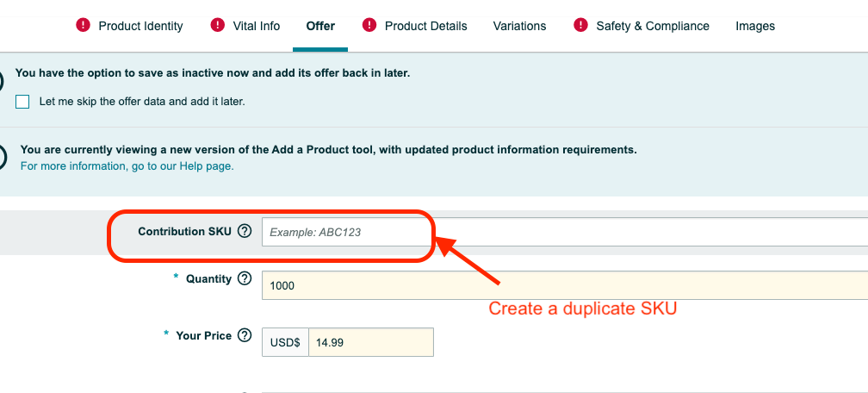Click the Quantity help question-mark icon

click(245, 278)
